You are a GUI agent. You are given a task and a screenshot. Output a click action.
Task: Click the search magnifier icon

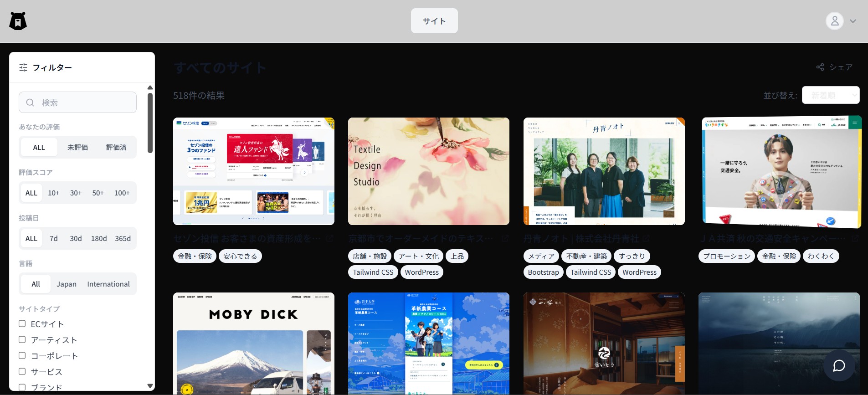tap(30, 103)
